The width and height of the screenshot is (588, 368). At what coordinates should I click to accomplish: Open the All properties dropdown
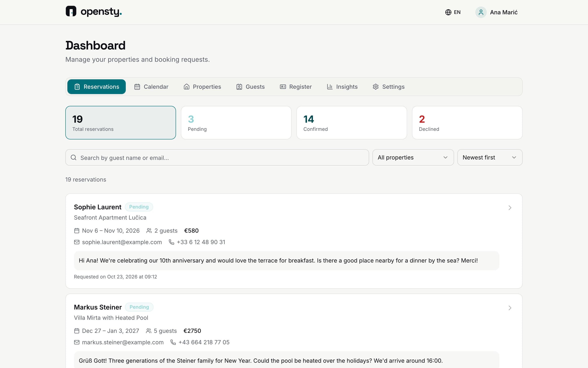point(413,157)
